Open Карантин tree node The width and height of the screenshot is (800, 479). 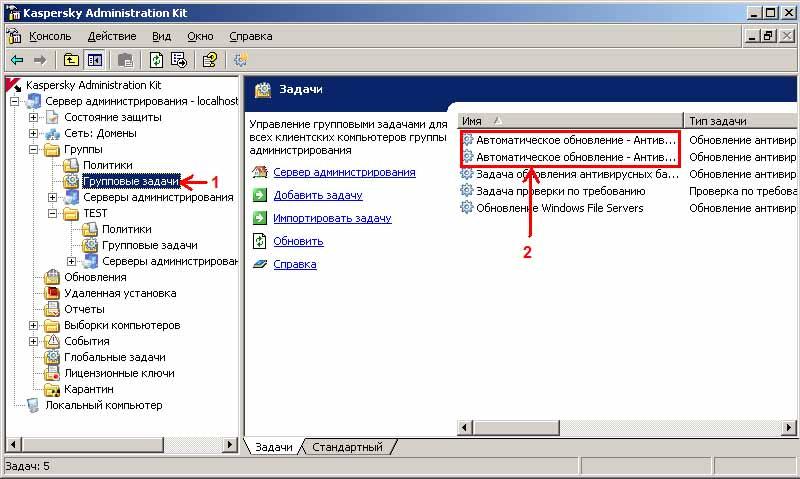coord(89,389)
